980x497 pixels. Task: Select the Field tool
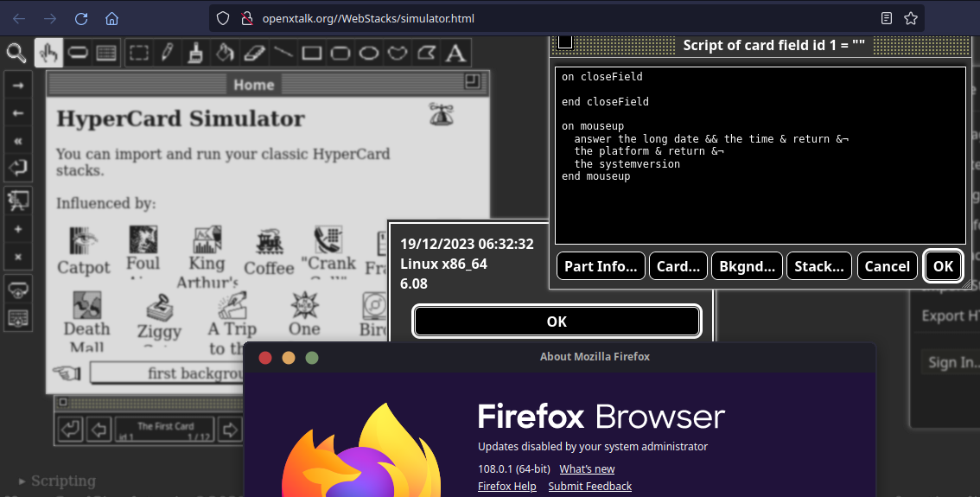[106, 53]
